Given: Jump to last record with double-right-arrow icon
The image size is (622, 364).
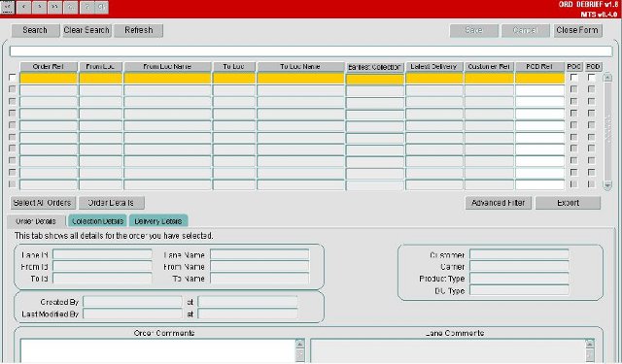Looking at the screenshot, I should pyautogui.click(x=54, y=7).
